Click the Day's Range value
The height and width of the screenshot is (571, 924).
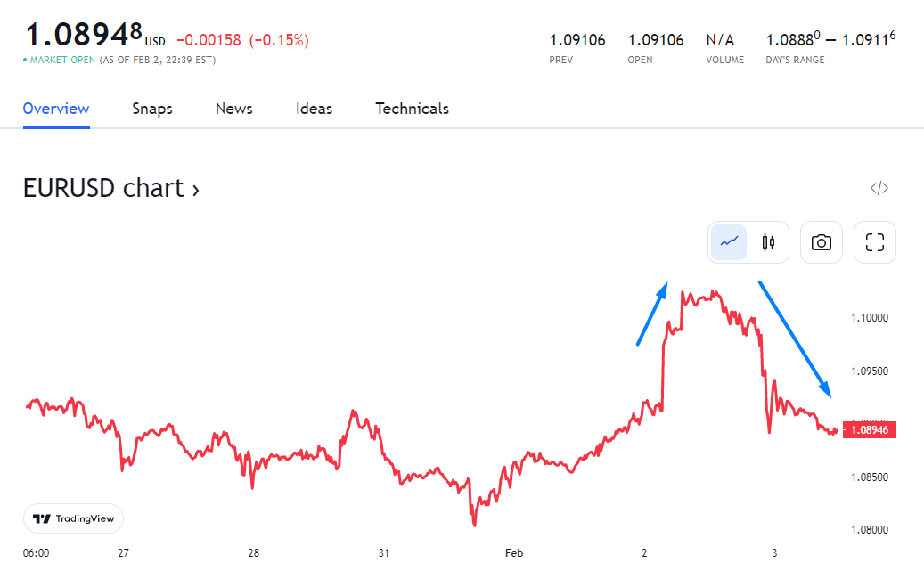point(830,40)
